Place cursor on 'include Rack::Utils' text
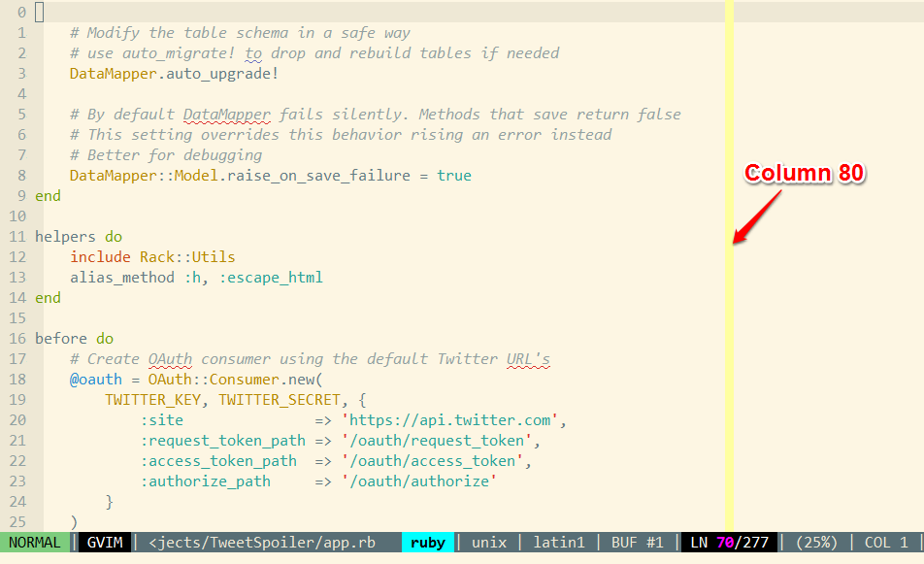Image resolution: width=924 pixels, height=564 pixels. click(x=152, y=257)
